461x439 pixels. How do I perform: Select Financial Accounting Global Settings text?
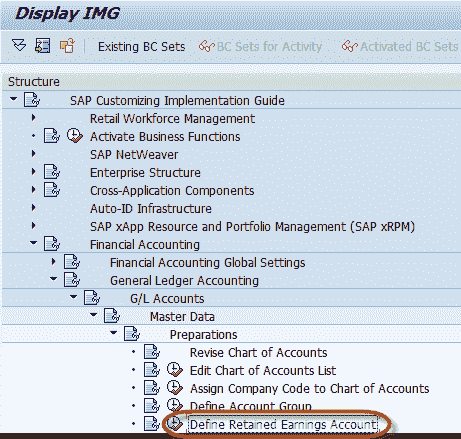coord(207,262)
